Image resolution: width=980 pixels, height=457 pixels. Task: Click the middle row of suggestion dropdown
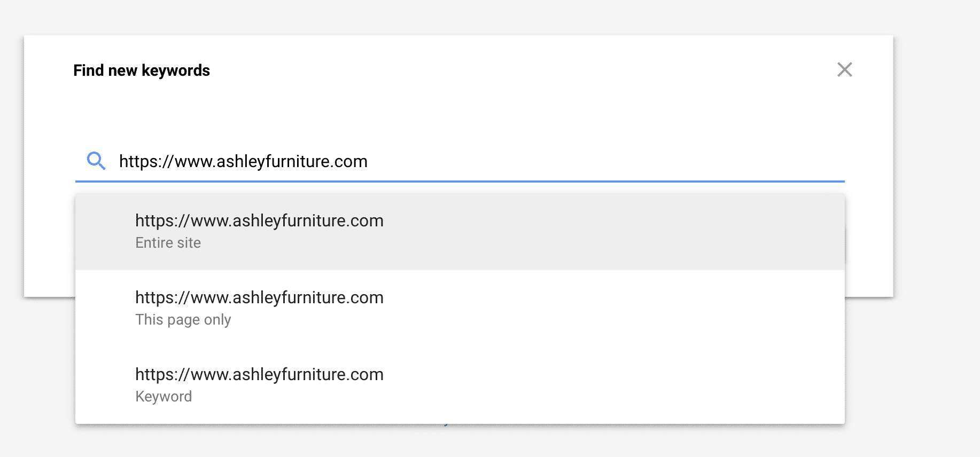pyautogui.click(x=460, y=308)
